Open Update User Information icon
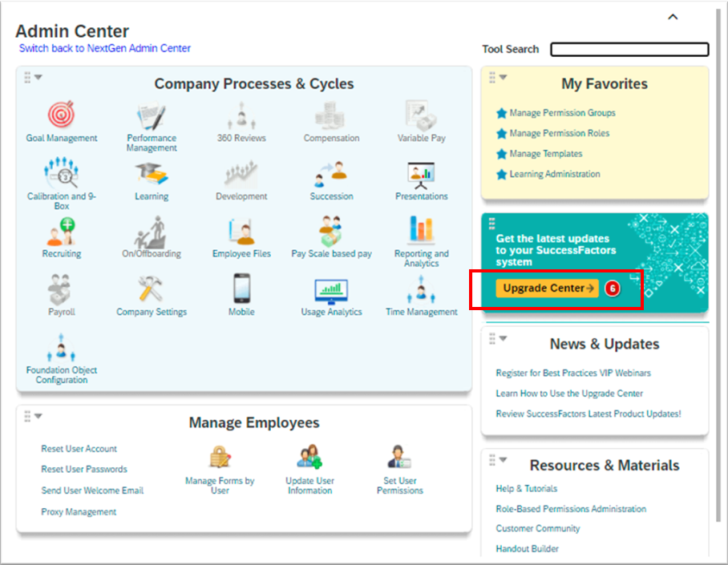728x565 pixels. pyautogui.click(x=309, y=456)
